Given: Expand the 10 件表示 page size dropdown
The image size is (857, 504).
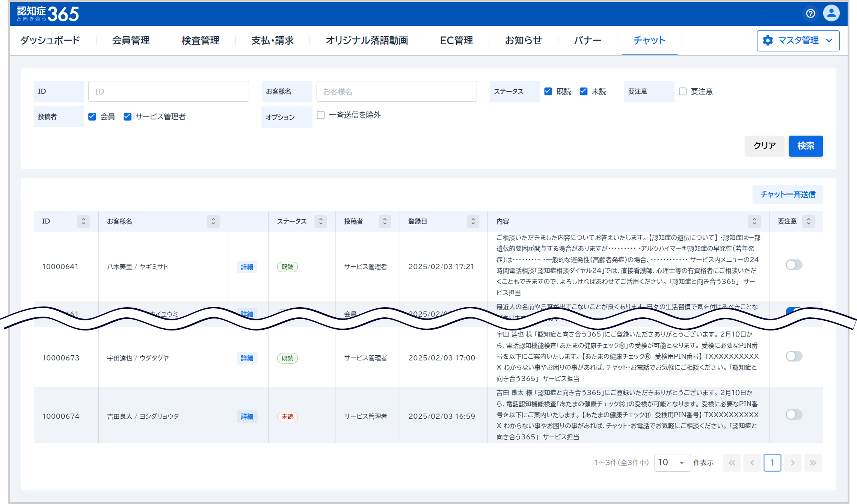Looking at the screenshot, I should click(x=671, y=463).
